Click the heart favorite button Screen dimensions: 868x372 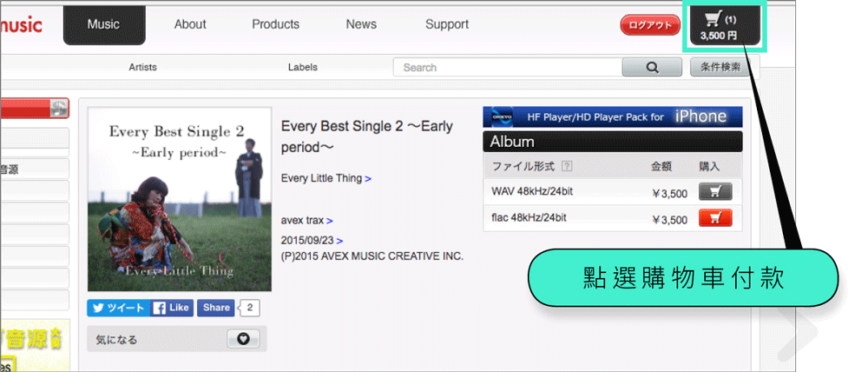pos(243,339)
